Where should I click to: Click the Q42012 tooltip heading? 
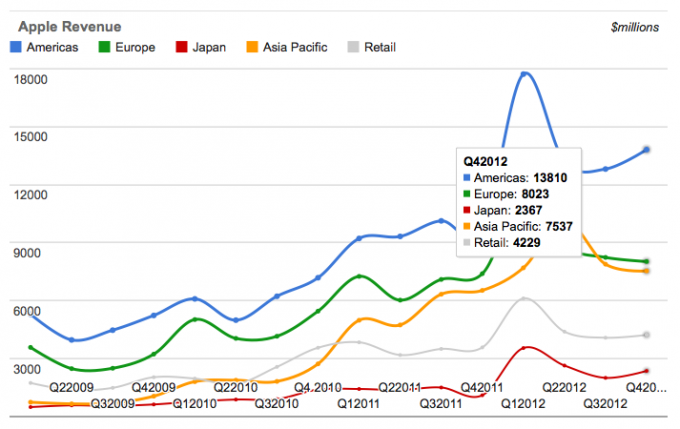click(x=485, y=162)
